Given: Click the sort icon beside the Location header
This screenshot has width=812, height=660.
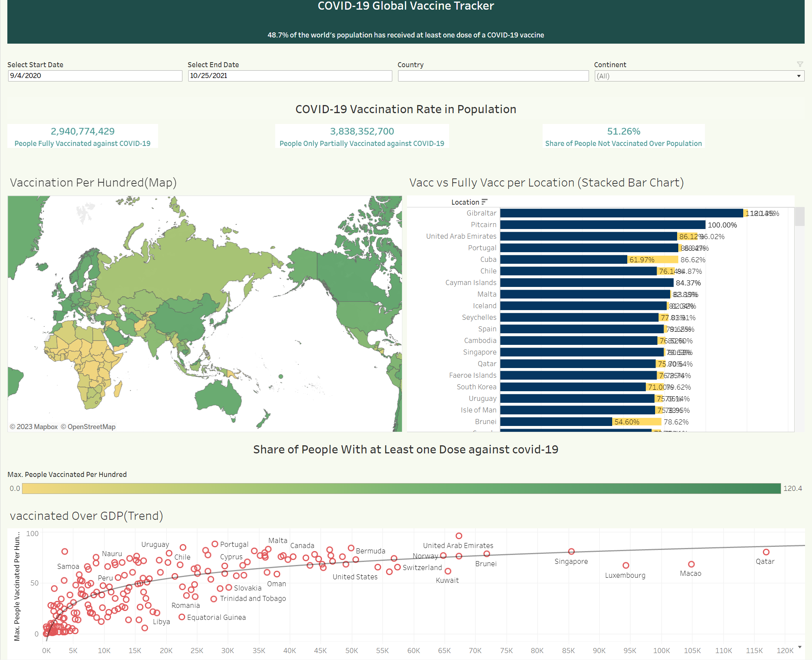Looking at the screenshot, I should [x=485, y=202].
